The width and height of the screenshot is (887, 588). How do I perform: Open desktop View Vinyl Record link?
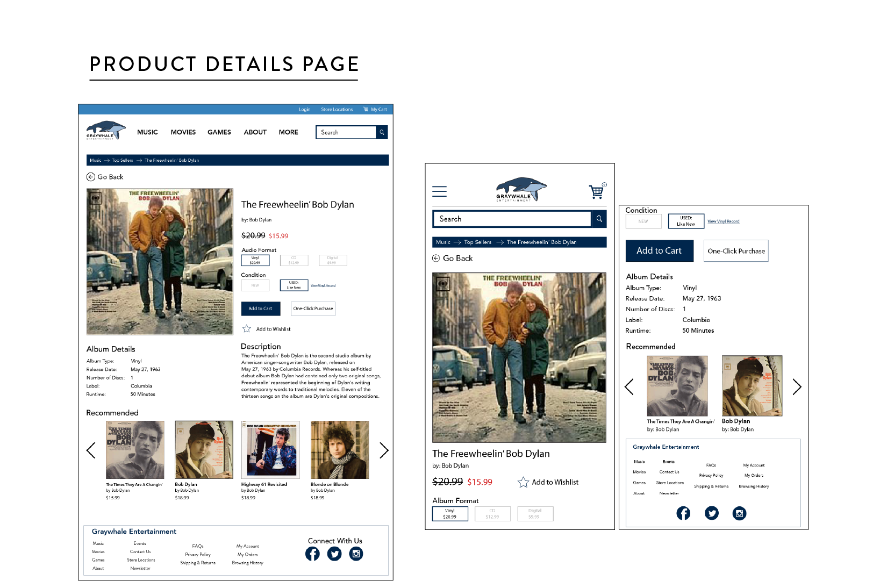click(323, 285)
